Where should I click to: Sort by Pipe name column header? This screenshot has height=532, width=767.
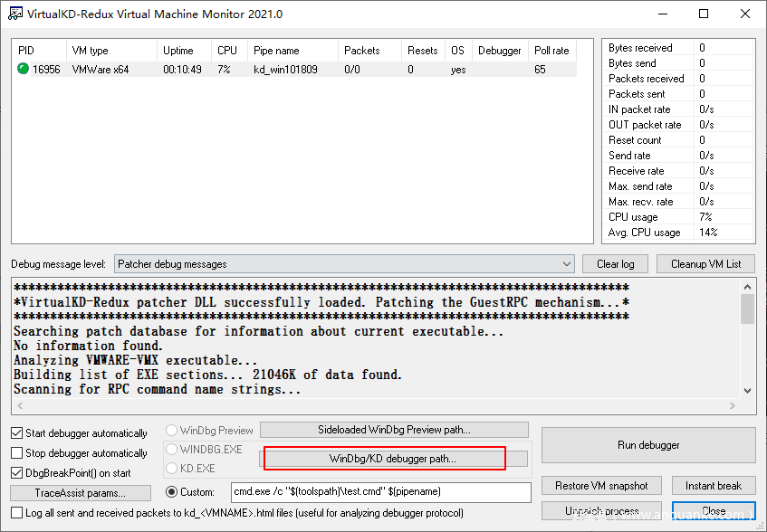(293, 51)
